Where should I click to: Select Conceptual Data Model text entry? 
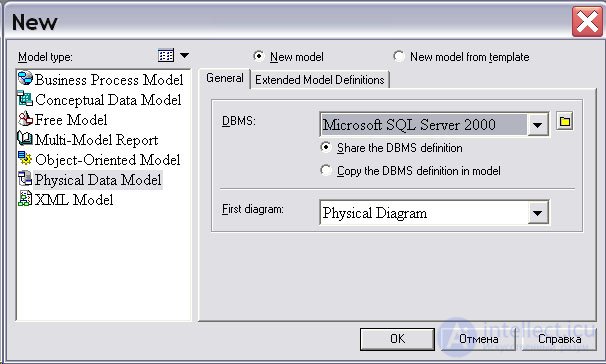[x=108, y=100]
